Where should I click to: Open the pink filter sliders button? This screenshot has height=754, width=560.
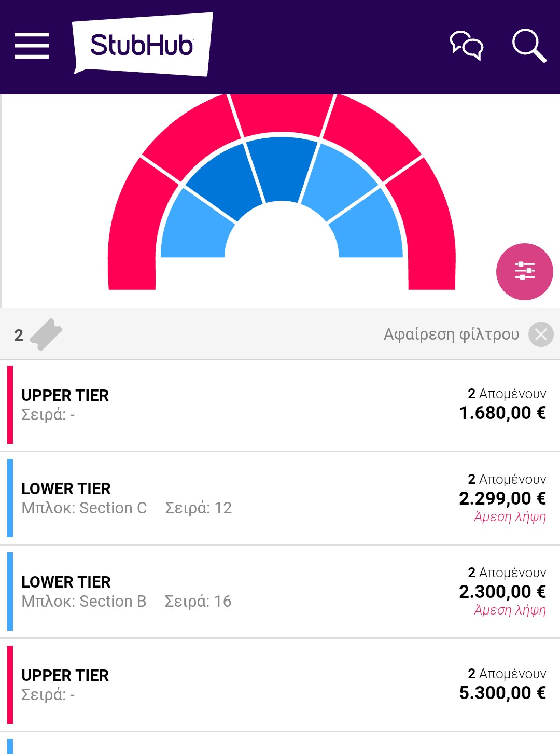[524, 271]
